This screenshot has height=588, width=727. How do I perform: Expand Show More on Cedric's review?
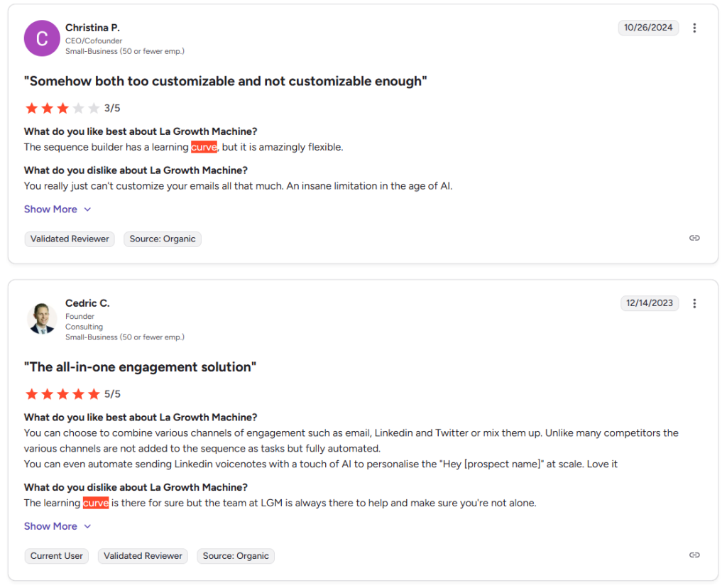click(50, 526)
